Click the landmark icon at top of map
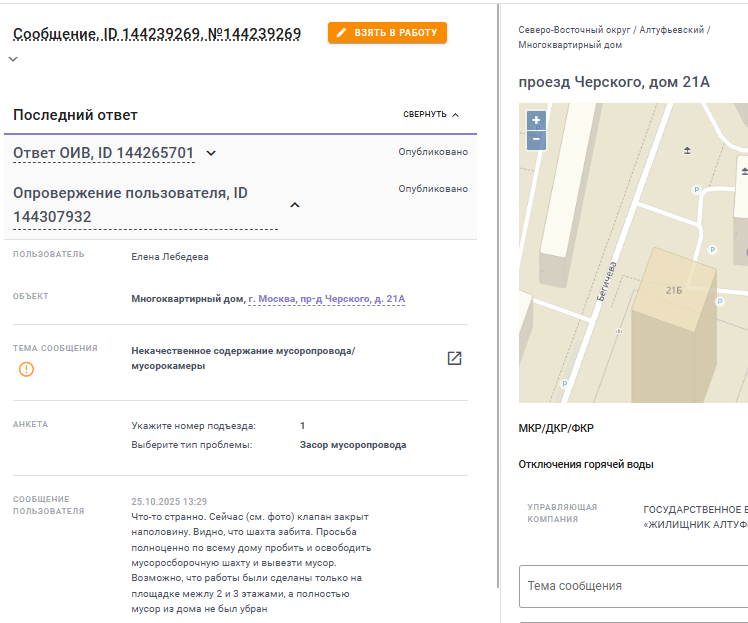Image resolution: width=748 pixels, height=623 pixels. coord(687,151)
